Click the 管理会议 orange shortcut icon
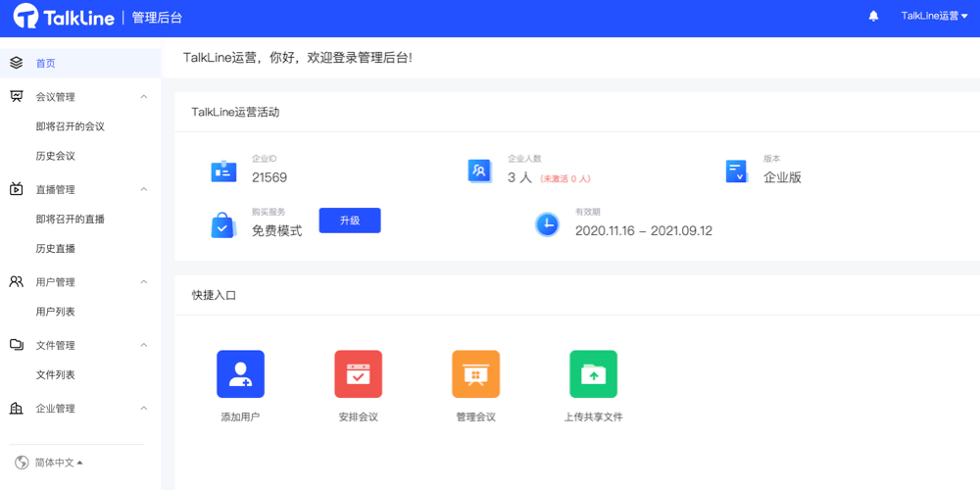 475,374
